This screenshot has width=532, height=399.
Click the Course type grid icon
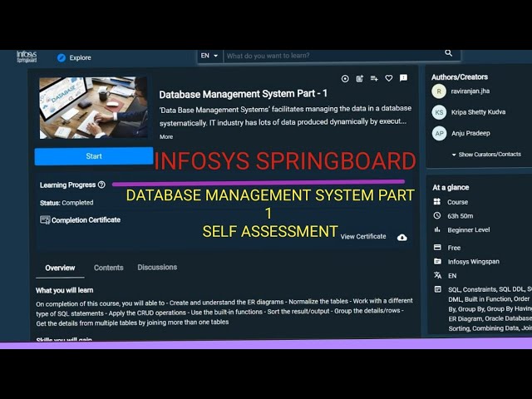(437, 202)
